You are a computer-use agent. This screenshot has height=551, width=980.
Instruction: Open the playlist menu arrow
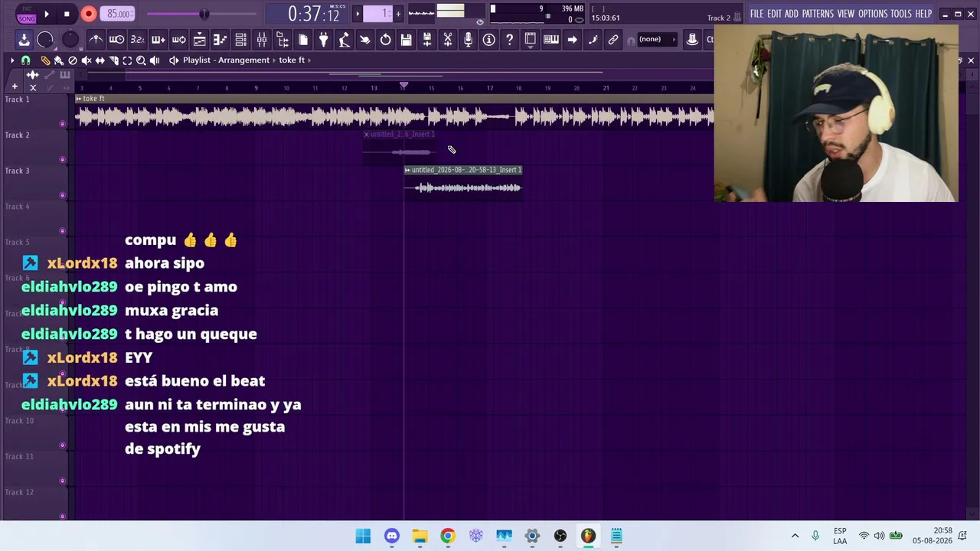point(12,60)
